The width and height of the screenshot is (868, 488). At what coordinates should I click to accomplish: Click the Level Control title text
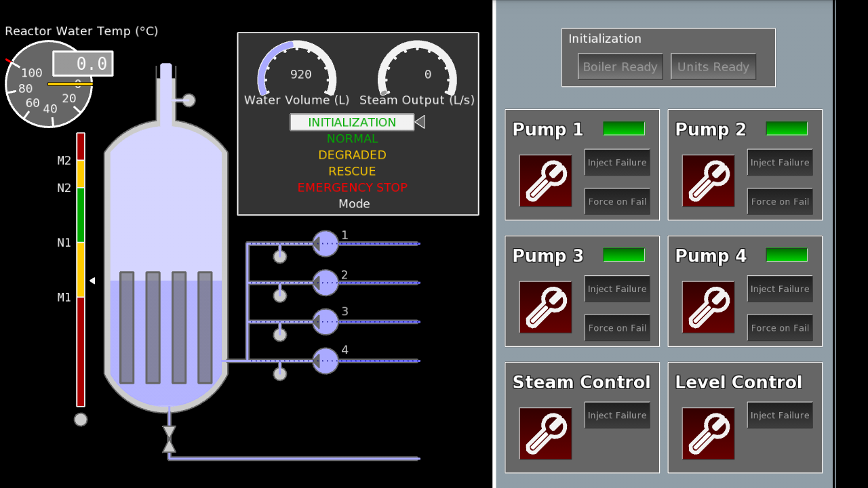(x=738, y=382)
